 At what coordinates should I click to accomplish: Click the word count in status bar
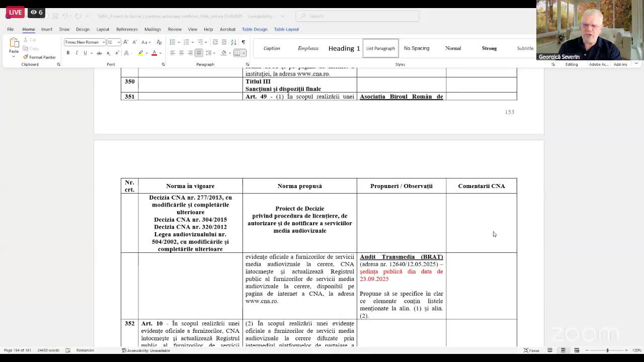pos(48,350)
